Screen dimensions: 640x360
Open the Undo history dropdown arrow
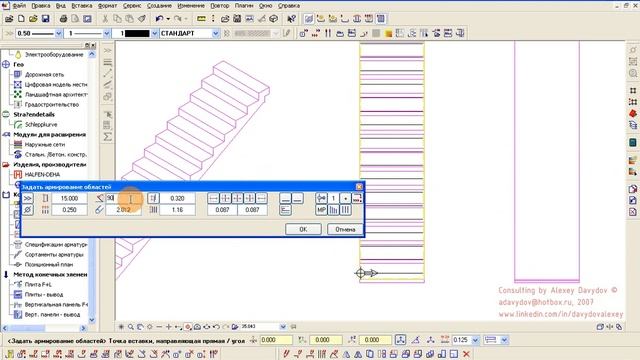pyautogui.click(x=168, y=19)
